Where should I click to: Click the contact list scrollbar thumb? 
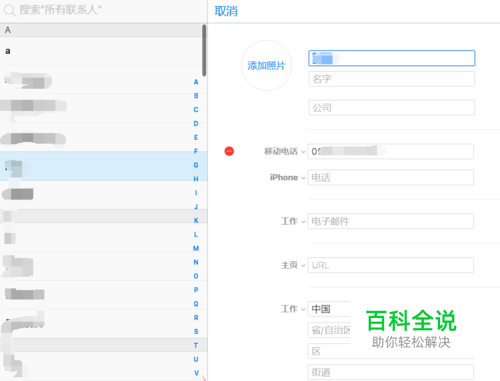[x=204, y=50]
